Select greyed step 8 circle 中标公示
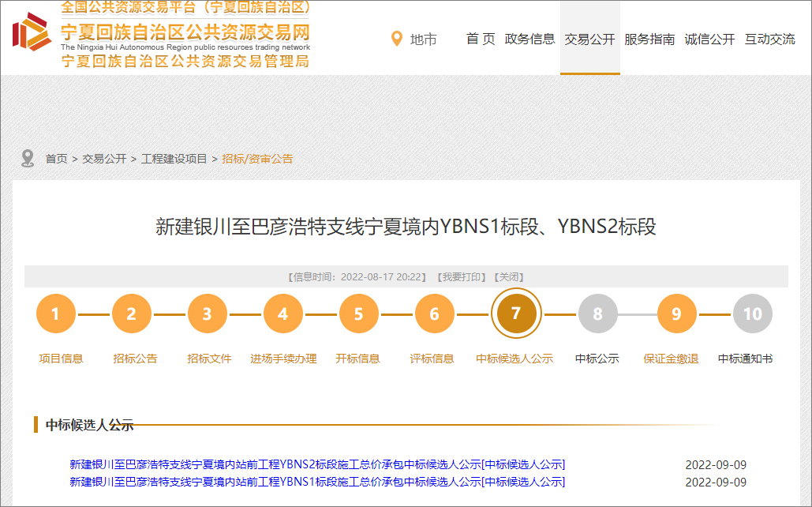The width and height of the screenshot is (812, 507). pyautogui.click(x=597, y=314)
